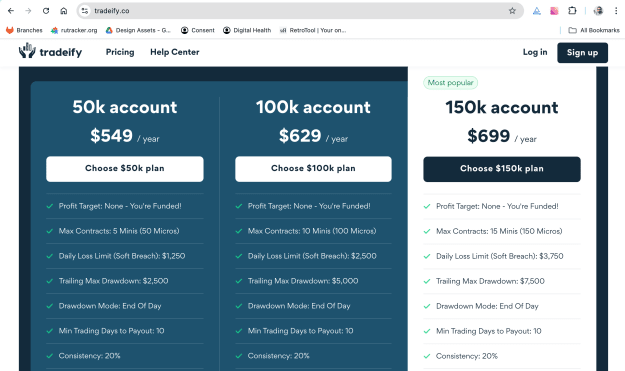The height and width of the screenshot is (371, 625).
Task: Click 'Daily Loss Limit (Soft Breach): $2,500'
Action: (x=312, y=256)
